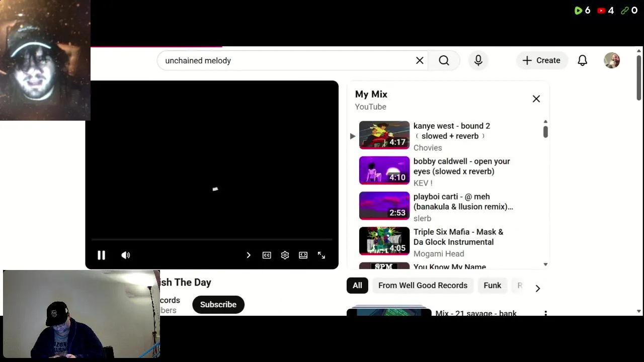Click the green viewer count indicator

(583, 11)
